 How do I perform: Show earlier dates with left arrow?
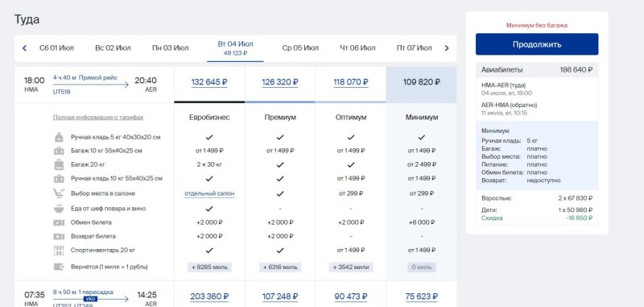(x=24, y=48)
